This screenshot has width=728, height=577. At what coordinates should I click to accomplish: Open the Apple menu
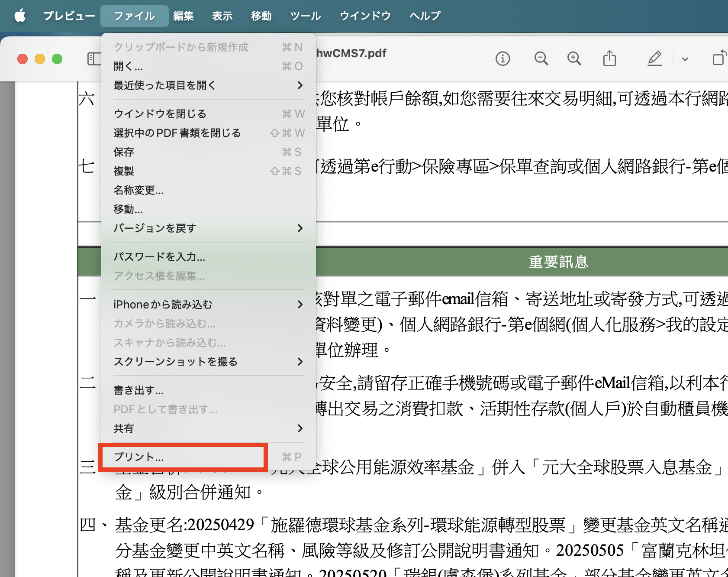(x=20, y=16)
